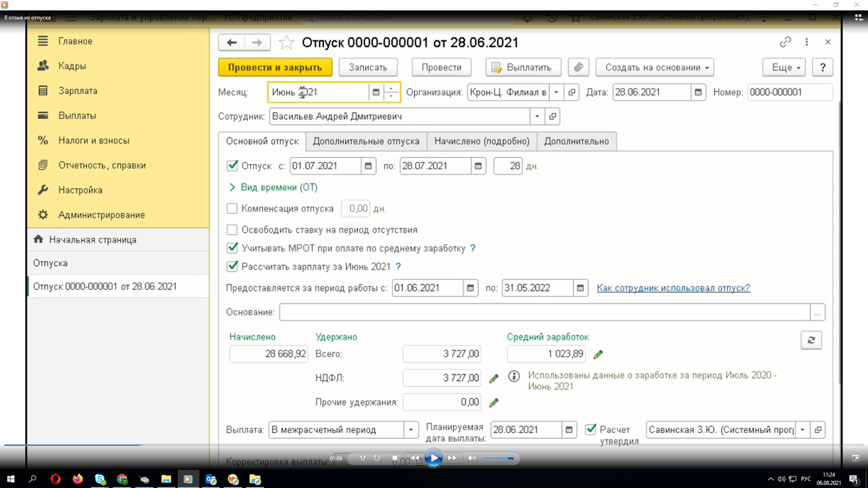Screen dimensions: 868x488
Task: Open Начальная страница in navigation panel
Action: click(93, 239)
